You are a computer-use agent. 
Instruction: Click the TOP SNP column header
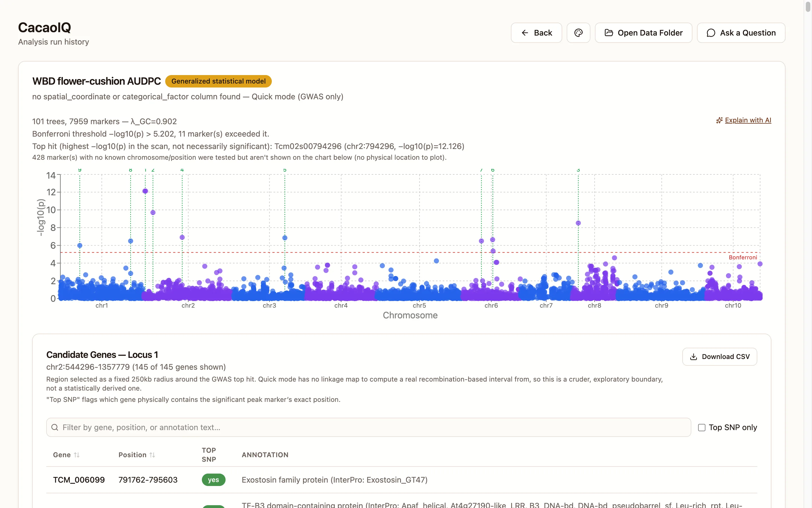(x=209, y=455)
